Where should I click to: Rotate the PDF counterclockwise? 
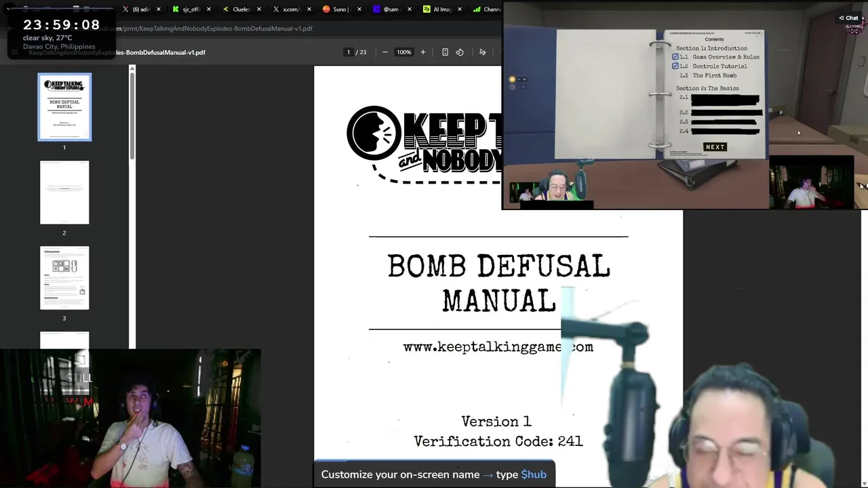460,52
